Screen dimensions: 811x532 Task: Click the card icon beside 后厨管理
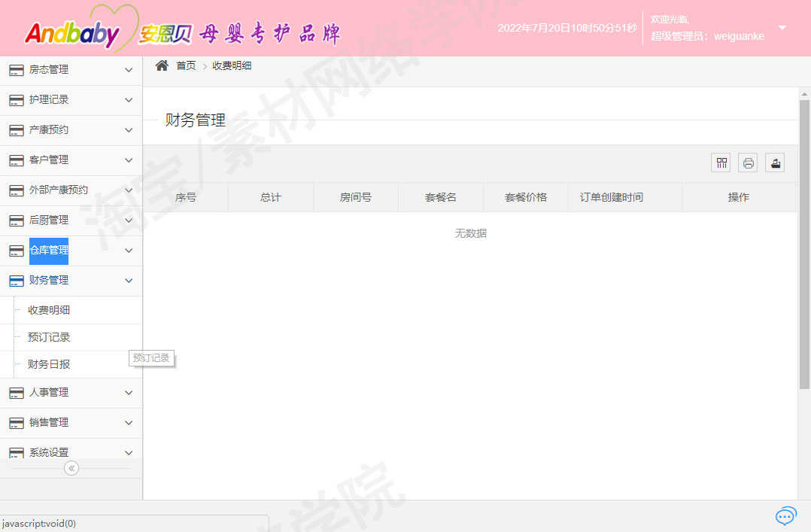(x=17, y=220)
